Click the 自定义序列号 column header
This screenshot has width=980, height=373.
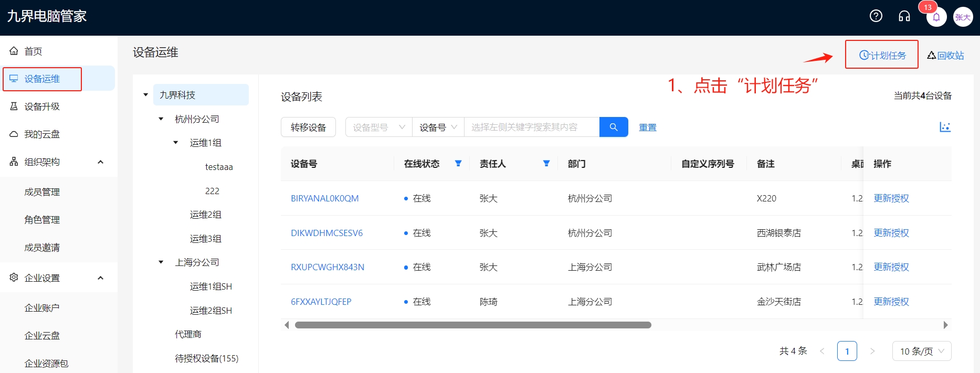[708, 164]
